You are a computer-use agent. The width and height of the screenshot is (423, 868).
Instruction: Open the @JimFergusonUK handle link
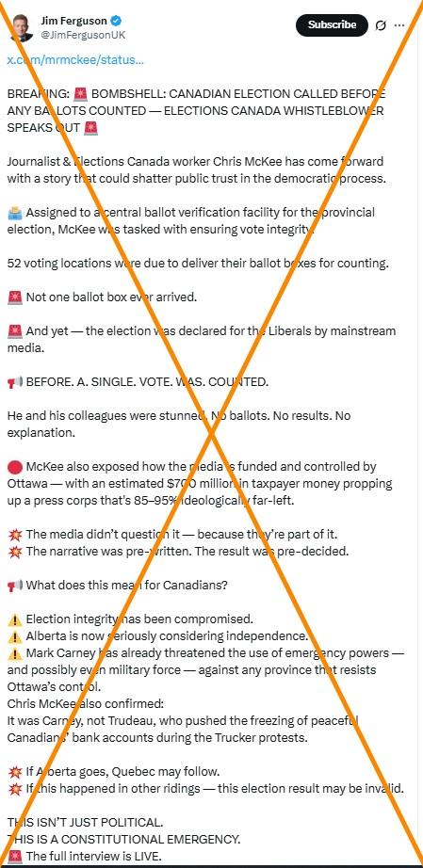click(x=83, y=35)
